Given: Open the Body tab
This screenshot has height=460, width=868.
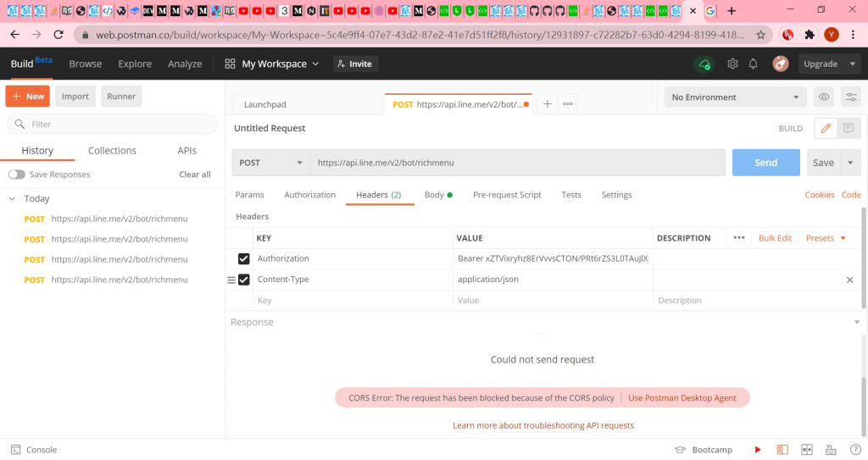Looking at the screenshot, I should click(x=438, y=195).
